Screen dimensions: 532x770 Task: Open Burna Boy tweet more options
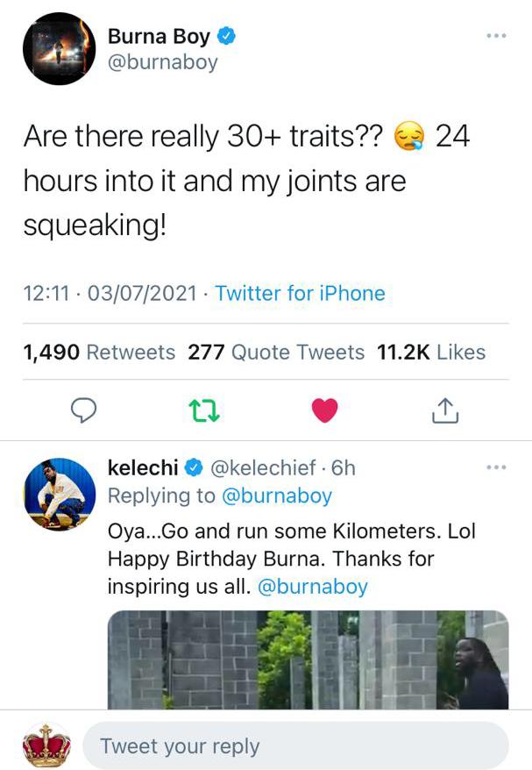496,36
